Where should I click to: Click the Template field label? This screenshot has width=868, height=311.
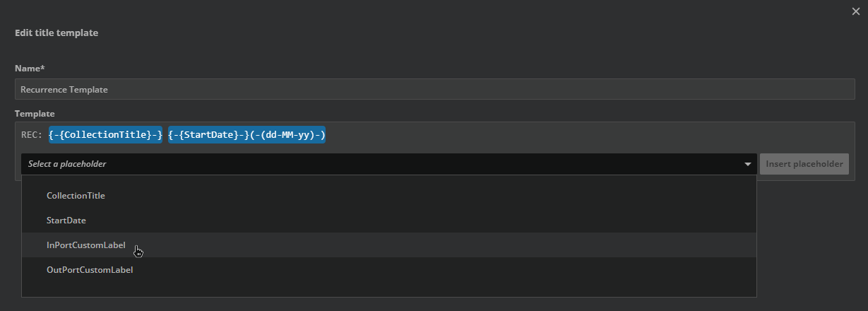[35, 114]
